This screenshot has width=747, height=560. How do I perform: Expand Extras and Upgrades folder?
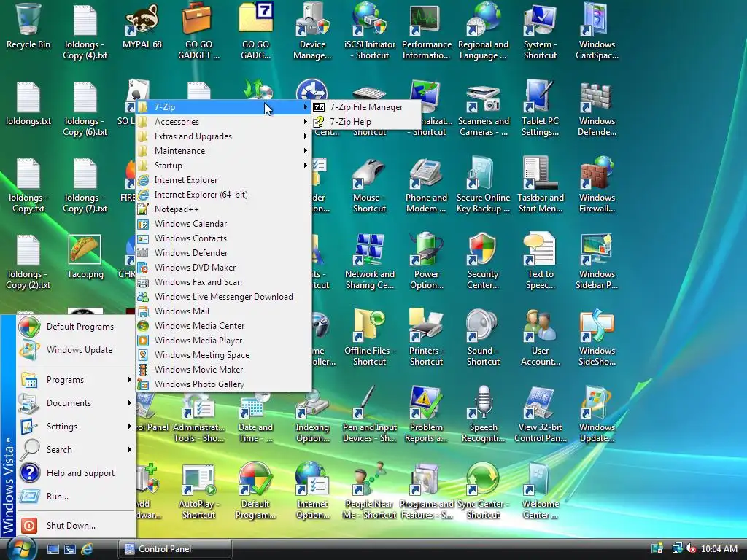[223, 136]
